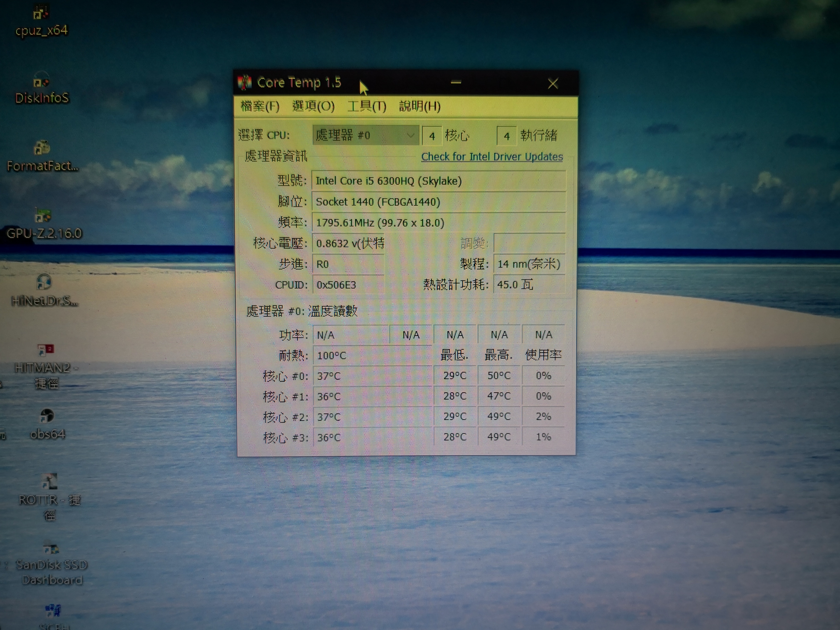Click the 1795.61MHz frequency field
Viewport: 840px width, 630px height.
coord(439,222)
